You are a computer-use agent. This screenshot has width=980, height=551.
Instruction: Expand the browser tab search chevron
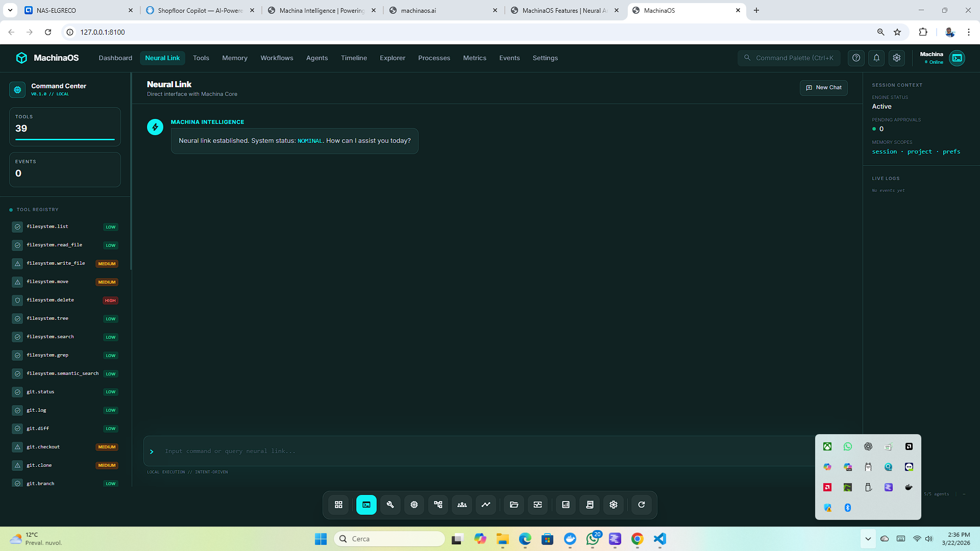pos(10,10)
